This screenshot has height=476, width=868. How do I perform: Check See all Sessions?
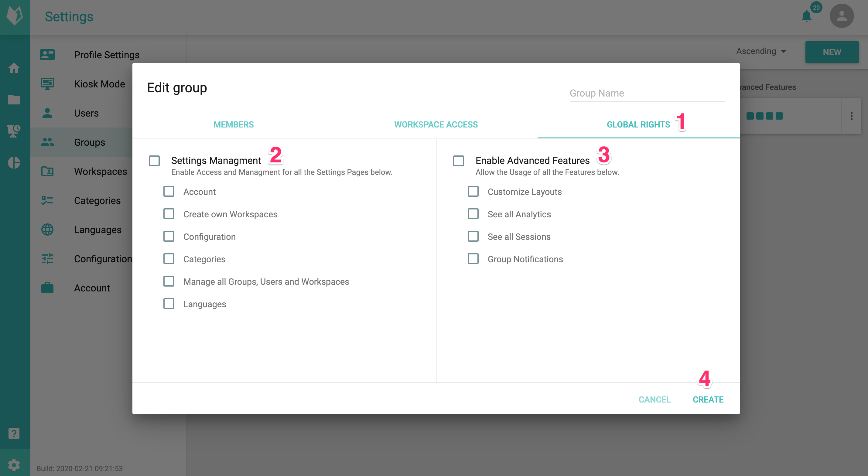pos(473,236)
